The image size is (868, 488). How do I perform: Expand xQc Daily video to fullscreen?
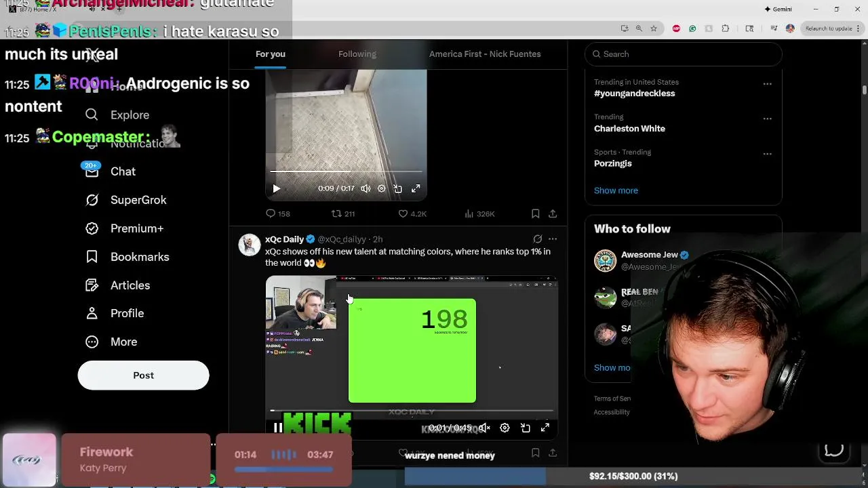(545, 428)
